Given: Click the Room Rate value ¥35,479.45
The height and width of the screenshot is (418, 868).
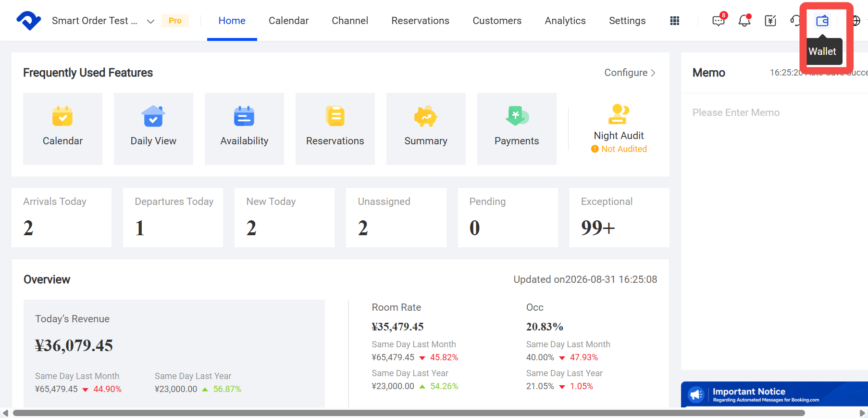Looking at the screenshot, I should (x=397, y=327).
